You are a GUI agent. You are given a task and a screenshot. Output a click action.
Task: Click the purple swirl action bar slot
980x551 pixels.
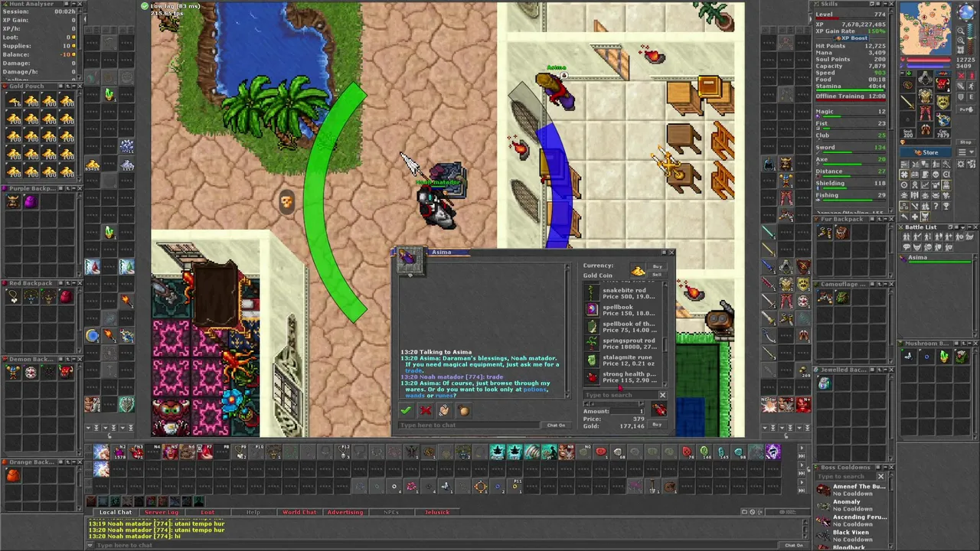[x=772, y=452]
